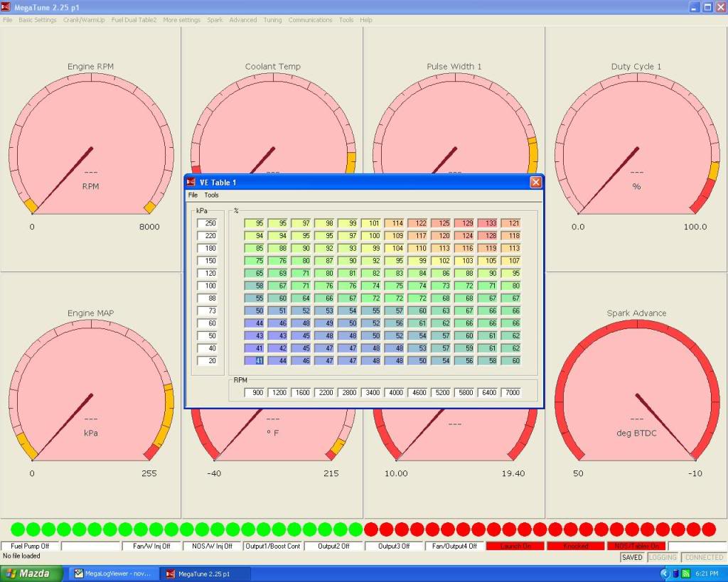Select VE cell 107 in the 150 kPa row
The width and height of the screenshot is (728, 582).
coord(510,261)
